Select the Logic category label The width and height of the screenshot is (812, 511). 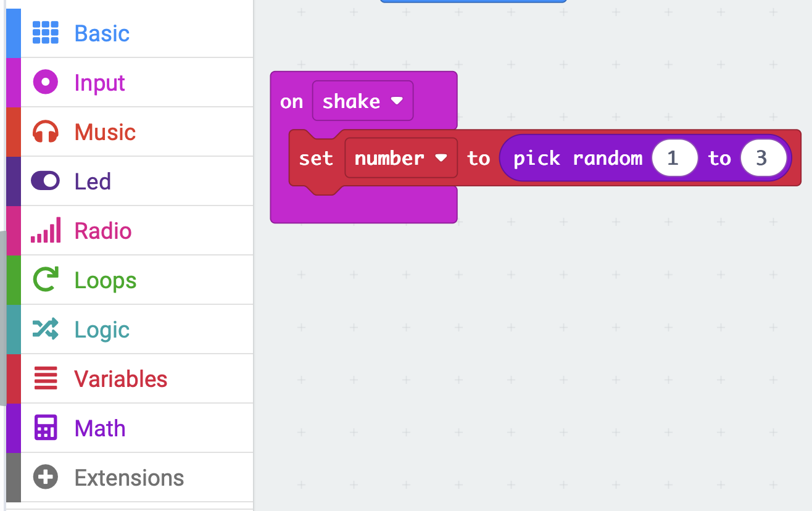point(102,330)
